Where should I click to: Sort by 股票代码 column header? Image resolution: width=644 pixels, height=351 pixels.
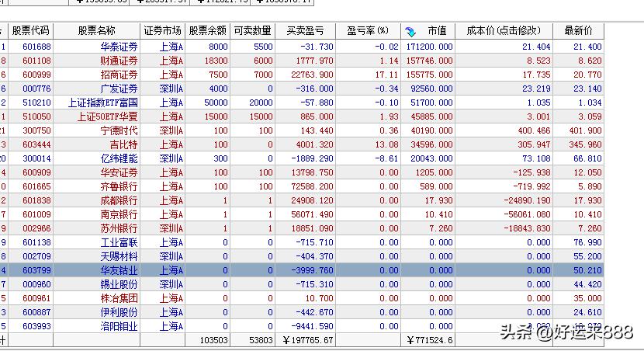(31, 31)
